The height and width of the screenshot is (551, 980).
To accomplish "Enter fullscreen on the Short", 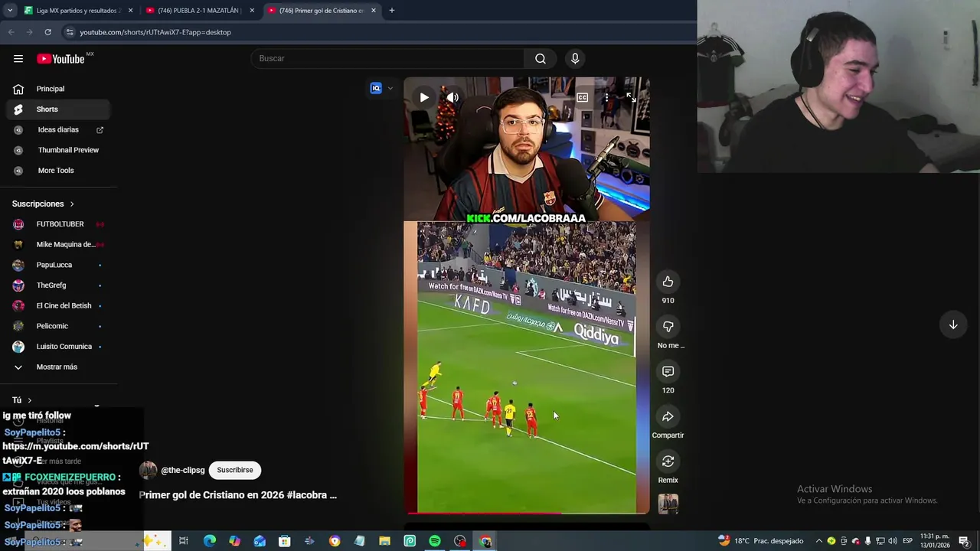I will [630, 97].
